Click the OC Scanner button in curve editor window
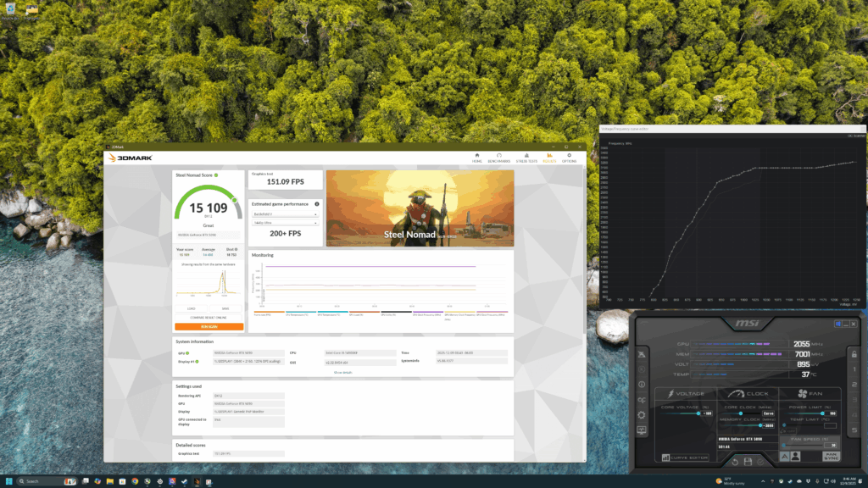Viewport: 868px width, 488px height. pos(856,136)
